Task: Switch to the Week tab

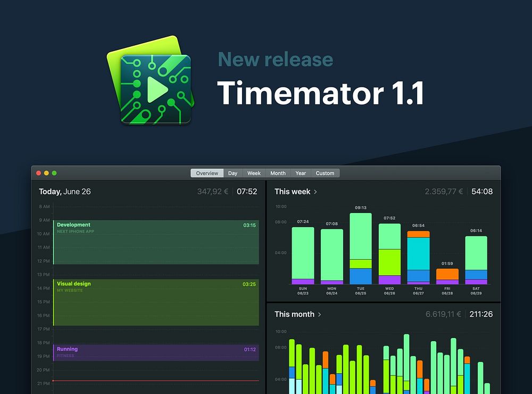Action: tap(254, 173)
